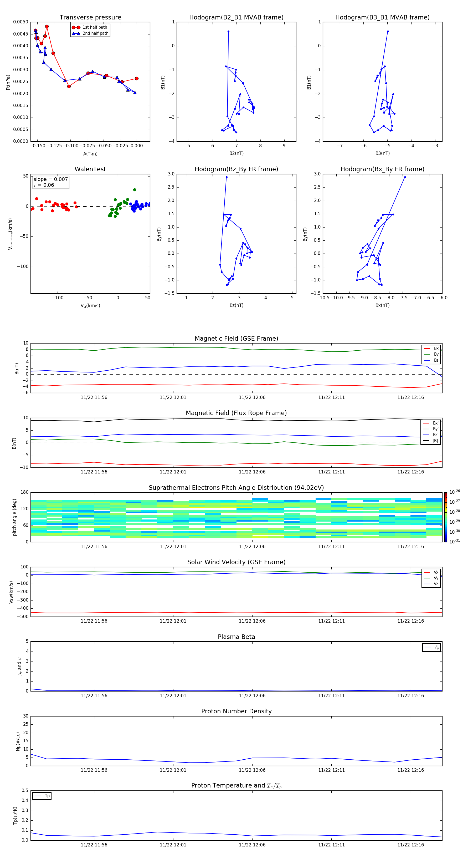473x868 pixels.
Task: Click the "Proton Number Density" title
Action: 236,711
